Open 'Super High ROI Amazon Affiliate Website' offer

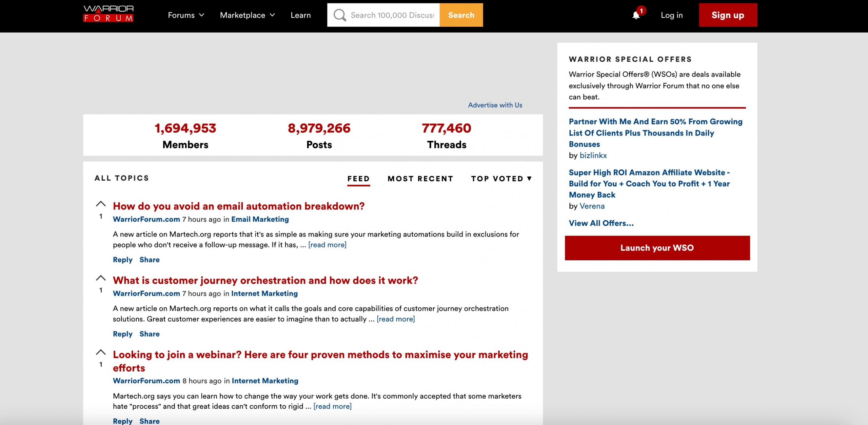(x=649, y=183)
